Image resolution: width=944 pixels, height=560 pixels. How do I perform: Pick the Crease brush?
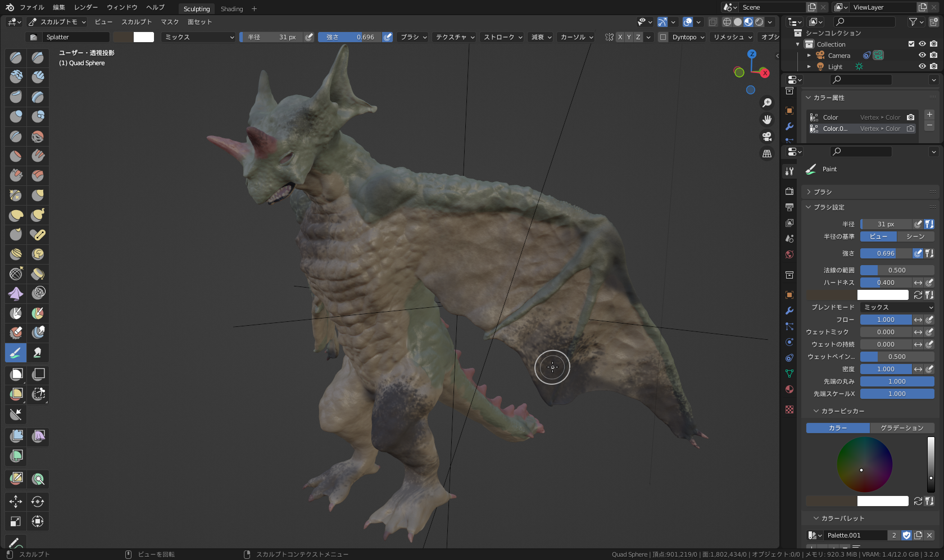[16, 136]
